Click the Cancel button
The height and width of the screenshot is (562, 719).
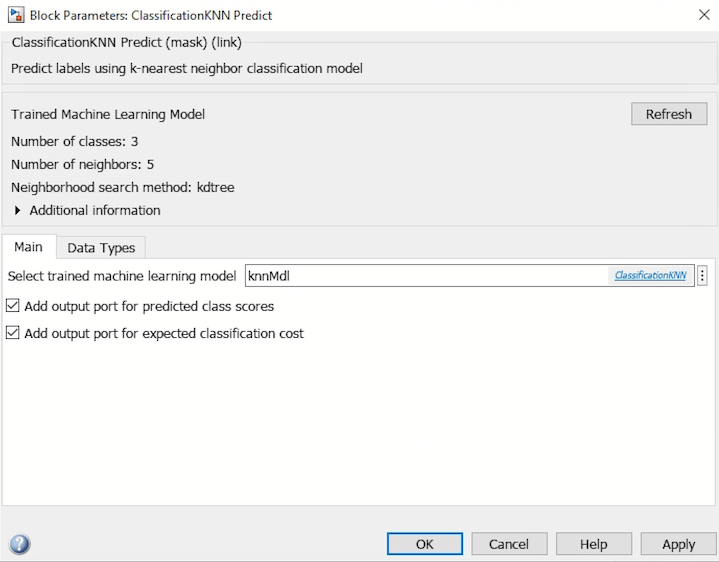click(509, 544)
